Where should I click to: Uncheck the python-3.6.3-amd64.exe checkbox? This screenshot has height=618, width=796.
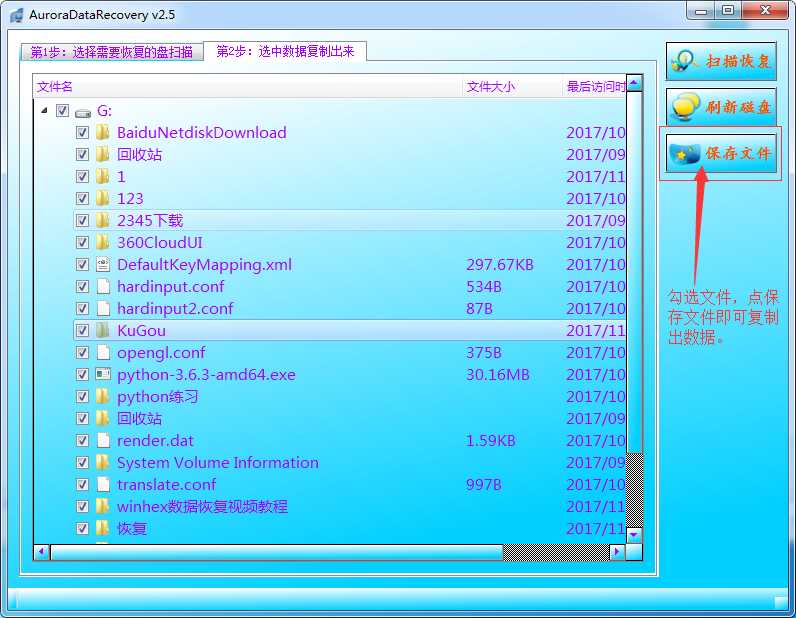click(x=82, y=374)
